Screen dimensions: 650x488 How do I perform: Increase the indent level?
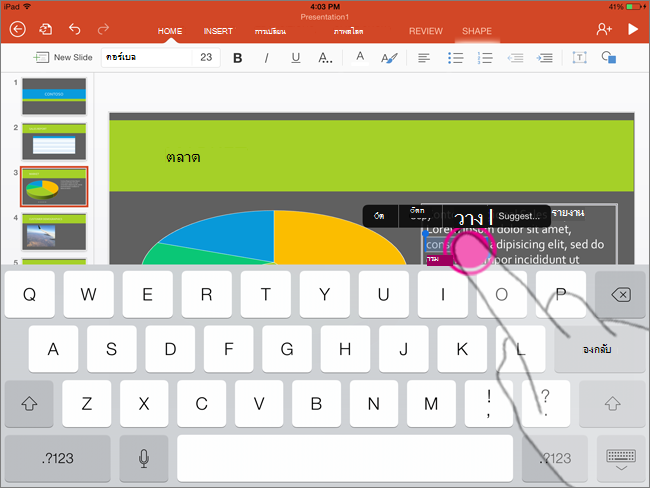(x=544, y=58)
